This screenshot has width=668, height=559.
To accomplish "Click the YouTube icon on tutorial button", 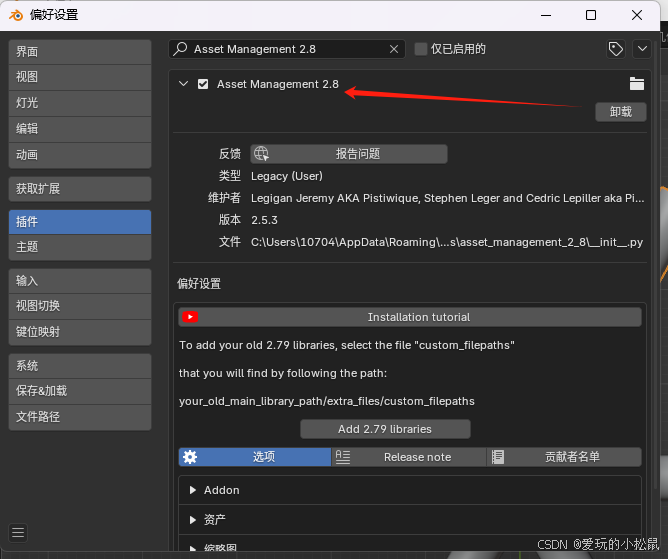I will coord(190,317).
